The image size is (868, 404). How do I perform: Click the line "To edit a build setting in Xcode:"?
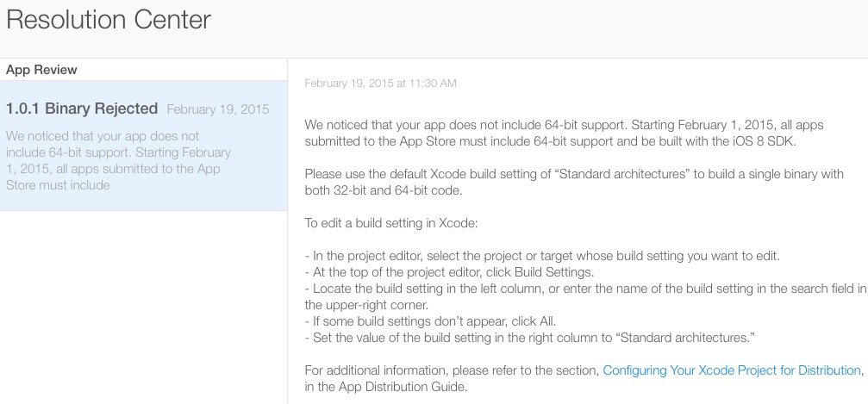[397, 223]
